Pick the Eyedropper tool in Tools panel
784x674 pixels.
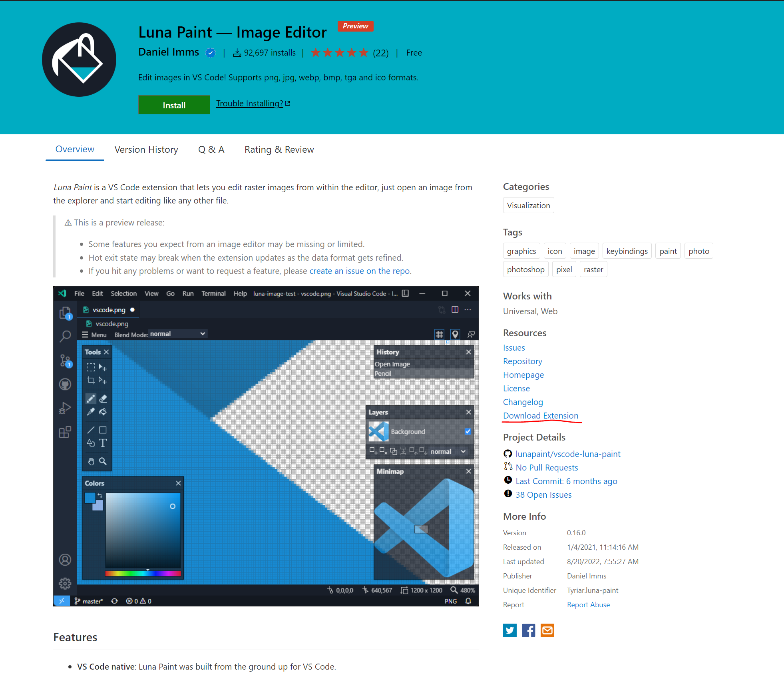coord(91,412)
